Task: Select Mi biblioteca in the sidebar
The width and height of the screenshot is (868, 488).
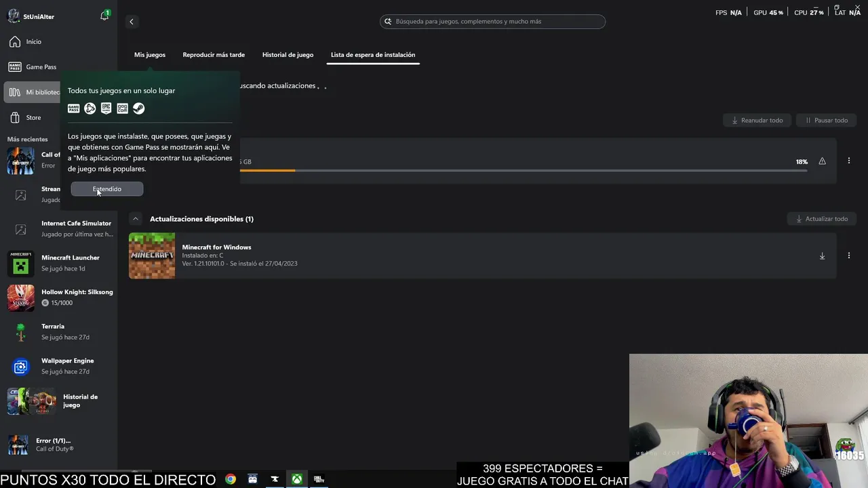Action: (x=33, y=92)
